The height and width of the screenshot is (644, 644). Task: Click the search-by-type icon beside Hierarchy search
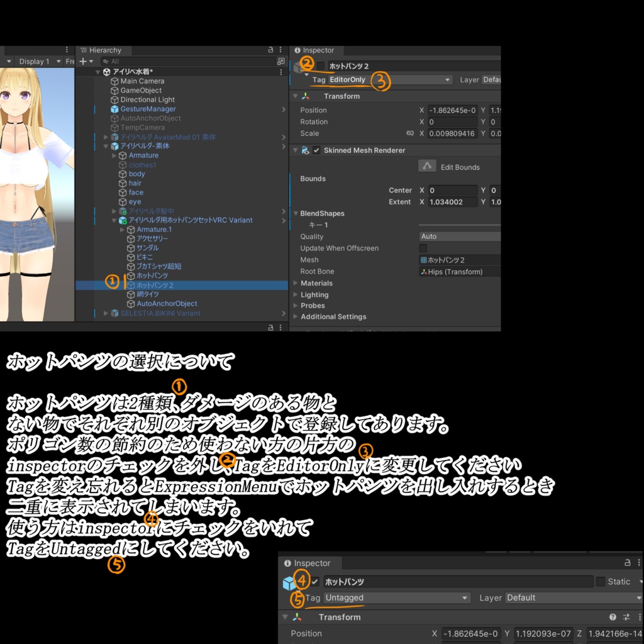click(281, 61)
